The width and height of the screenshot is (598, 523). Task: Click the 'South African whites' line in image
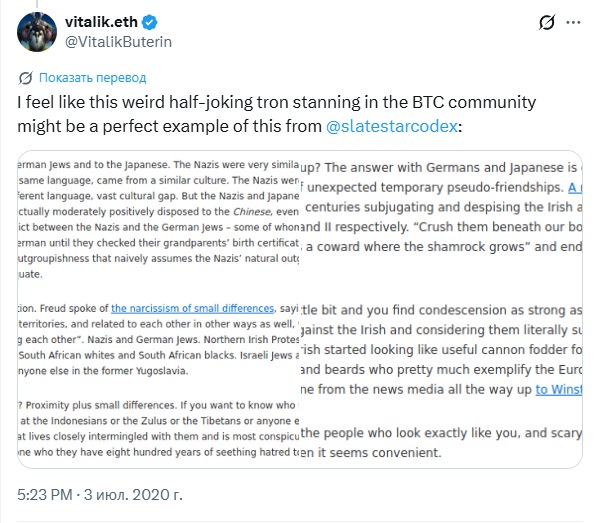158,355
